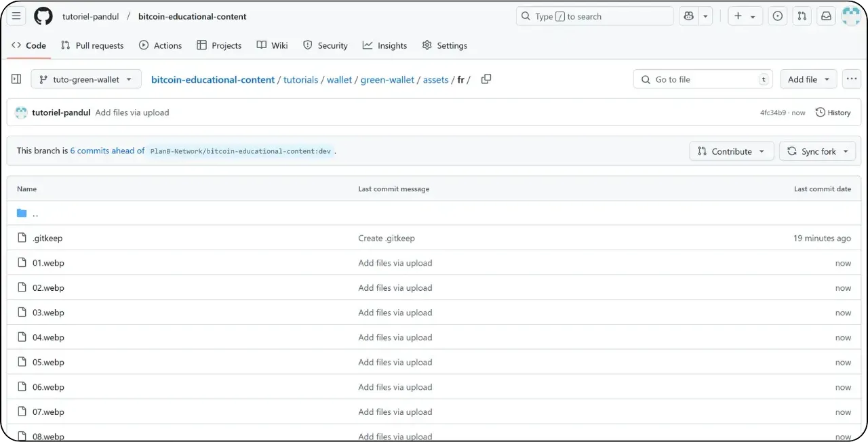Open your profile avatar menu
This screenshot has height=442, width=868.
(x=851, y=16)
